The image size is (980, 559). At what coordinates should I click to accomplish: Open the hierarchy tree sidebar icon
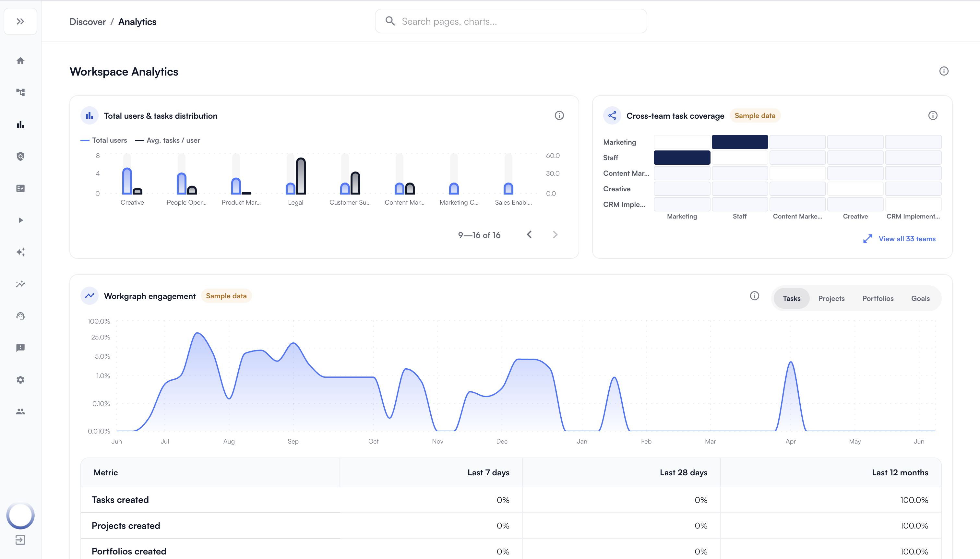pos(20,92)
